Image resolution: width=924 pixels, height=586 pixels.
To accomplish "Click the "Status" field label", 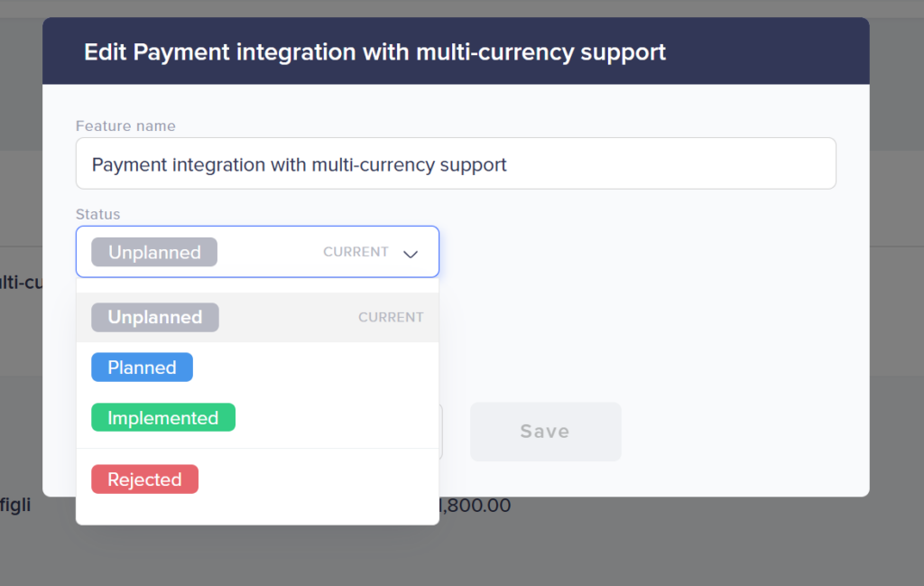I will [x=97, y=215].
